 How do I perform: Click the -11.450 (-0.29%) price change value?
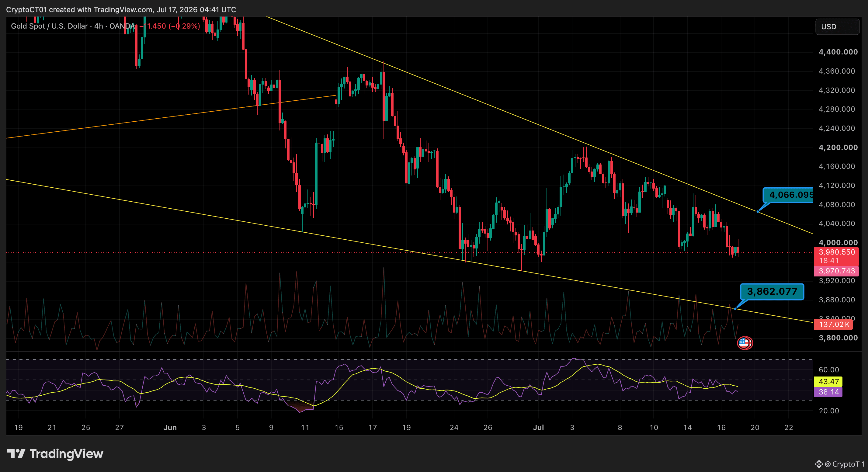pos(170,26)
